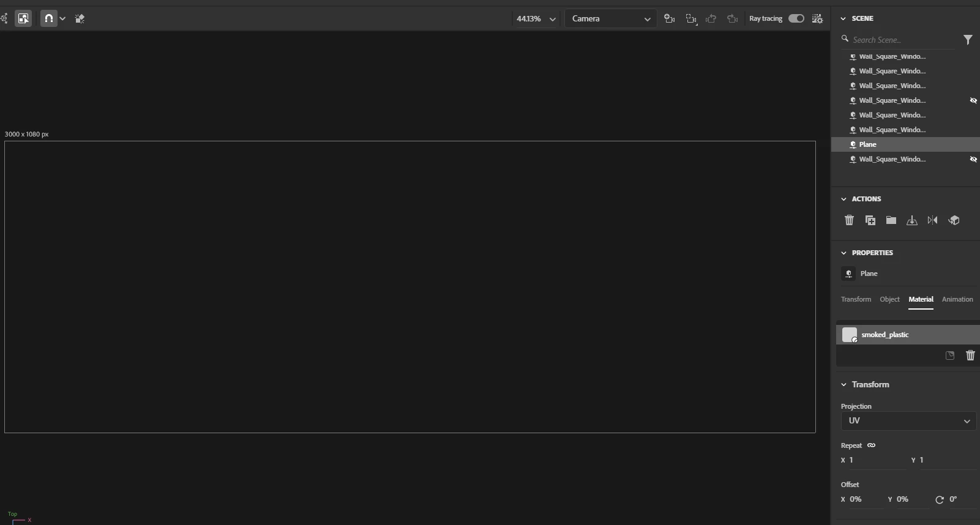Switch to the Animation tab
The image size is (980, 525).
[x=957, y=299]
